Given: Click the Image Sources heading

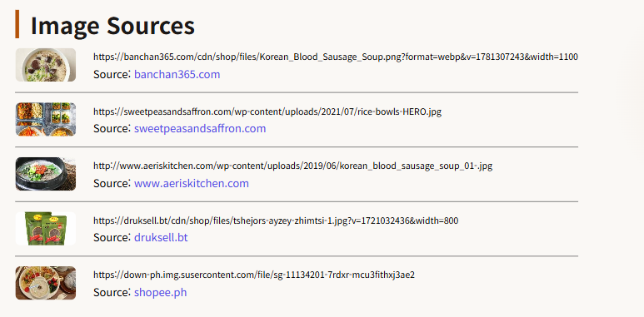Looking at the screenshot, I should (112, 25).
